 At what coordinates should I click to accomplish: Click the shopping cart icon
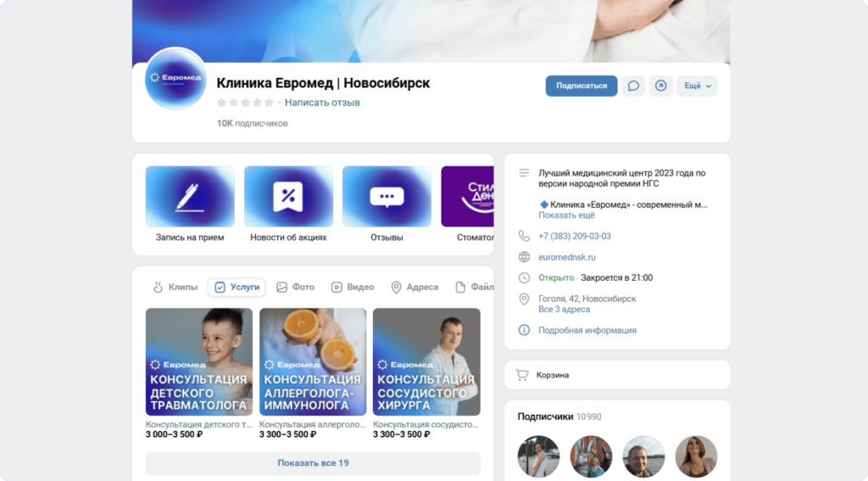point(522,375)
